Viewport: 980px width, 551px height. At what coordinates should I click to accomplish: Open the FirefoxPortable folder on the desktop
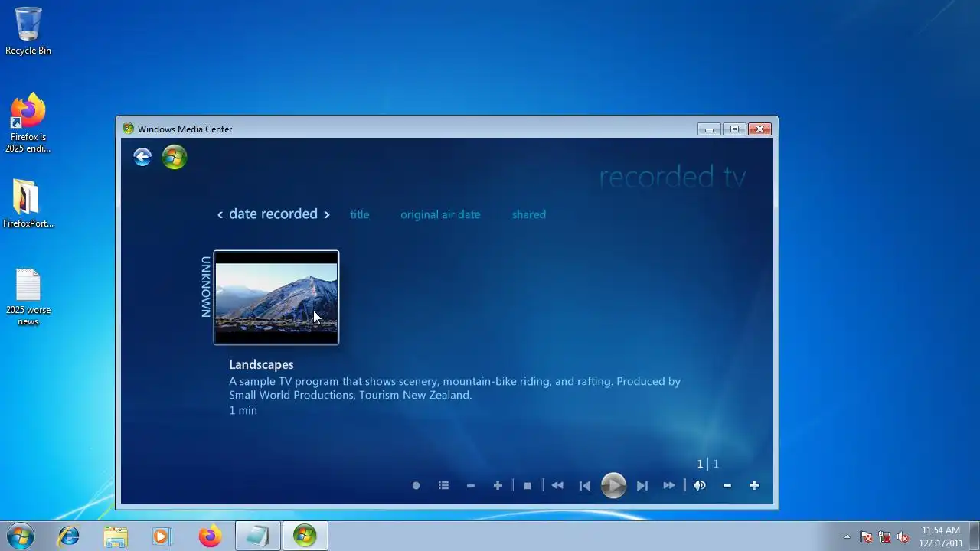pyautogui.click(x=28, y=204)
